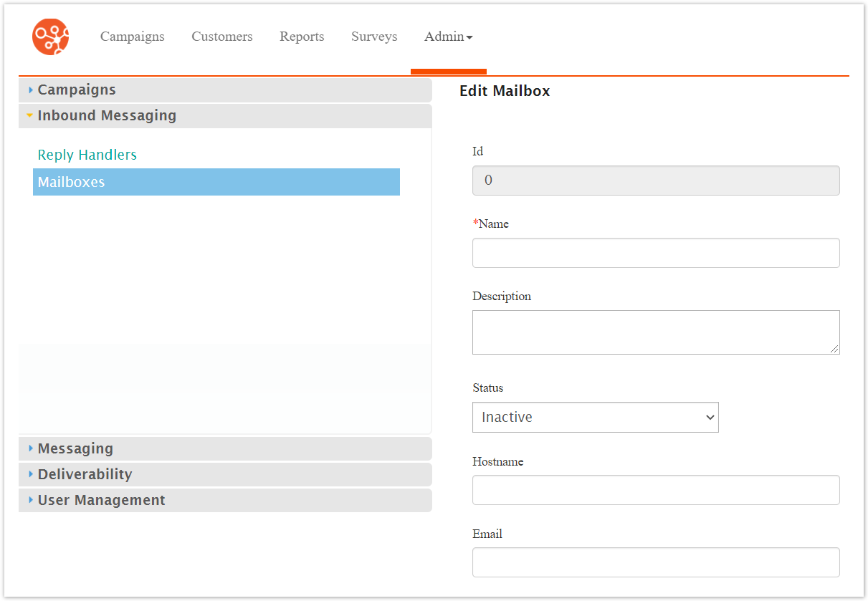The image size is (868, 601).
Task: Open the Surveys navigation item
Action: 374,37
